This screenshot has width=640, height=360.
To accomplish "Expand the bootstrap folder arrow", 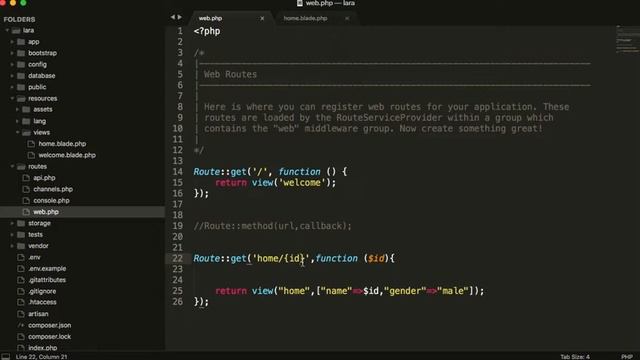I will point(12,53).
